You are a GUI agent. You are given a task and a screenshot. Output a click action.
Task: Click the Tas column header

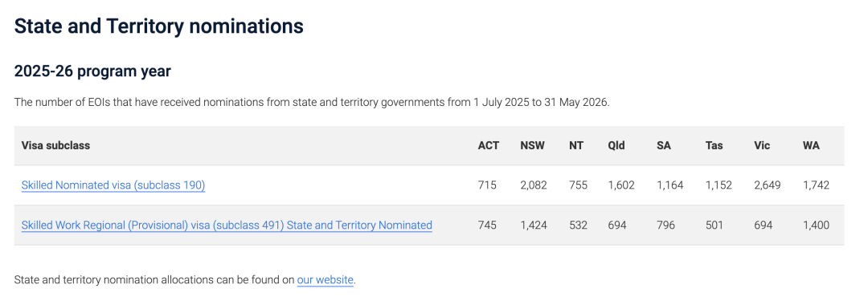(714, 145)
